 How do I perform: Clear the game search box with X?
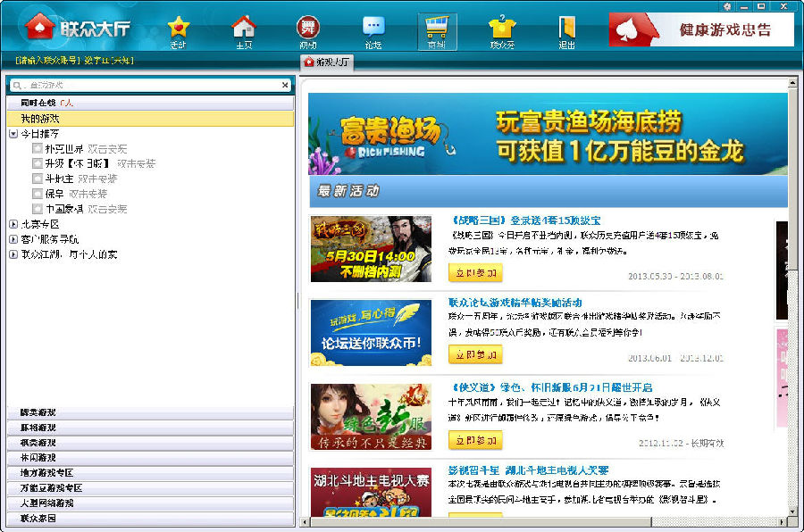tap(285, 85)
